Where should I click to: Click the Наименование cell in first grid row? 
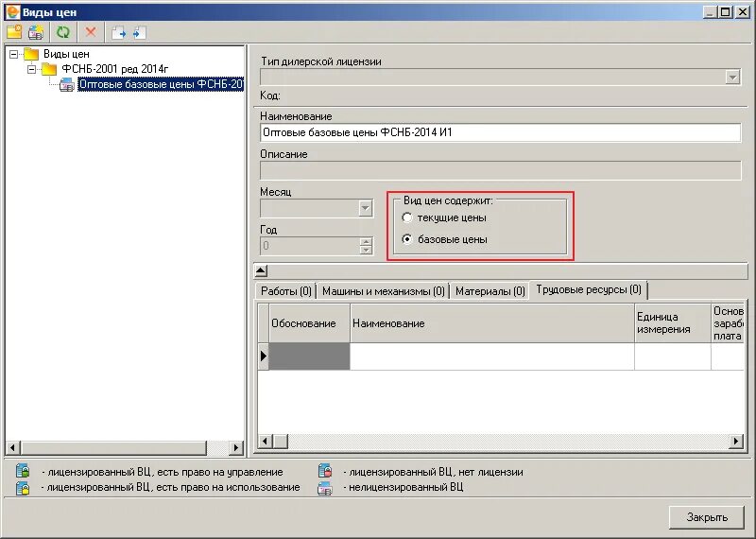pos(492,356)
